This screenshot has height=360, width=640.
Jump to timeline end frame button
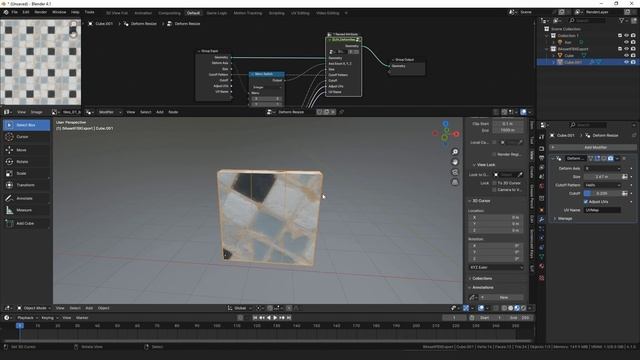click(x=289, y=318)
